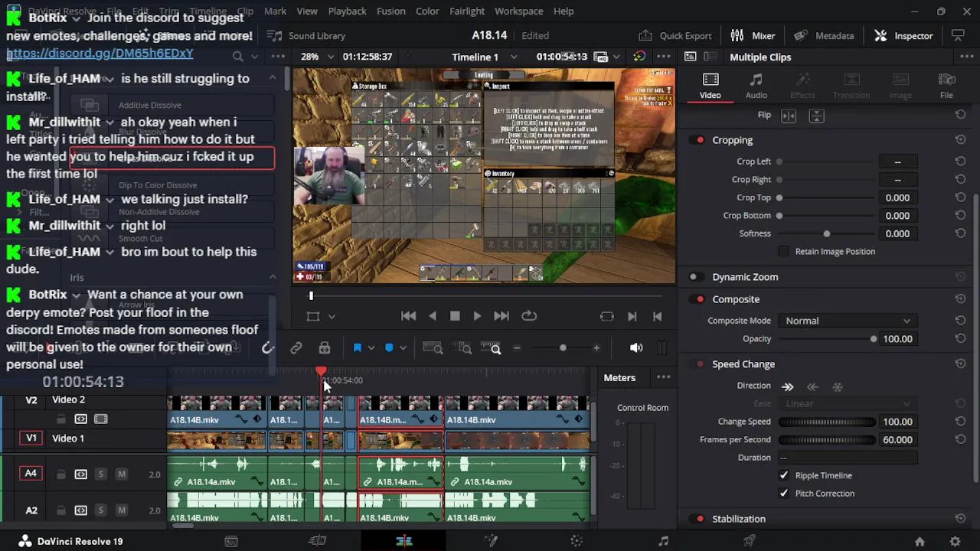
Task: Open viewer zoom 28% dropdown
Action: coord(317,57)
